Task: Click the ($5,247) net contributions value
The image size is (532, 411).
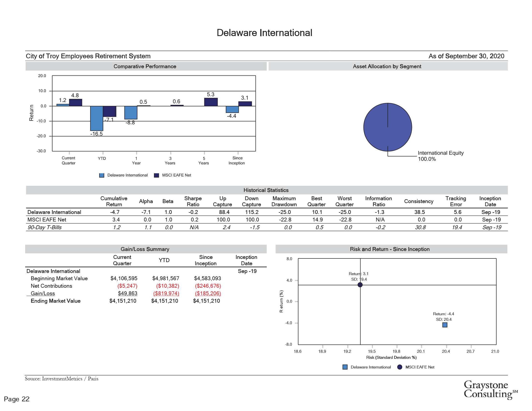Action: pyautogui.click(x=127, y=286)
